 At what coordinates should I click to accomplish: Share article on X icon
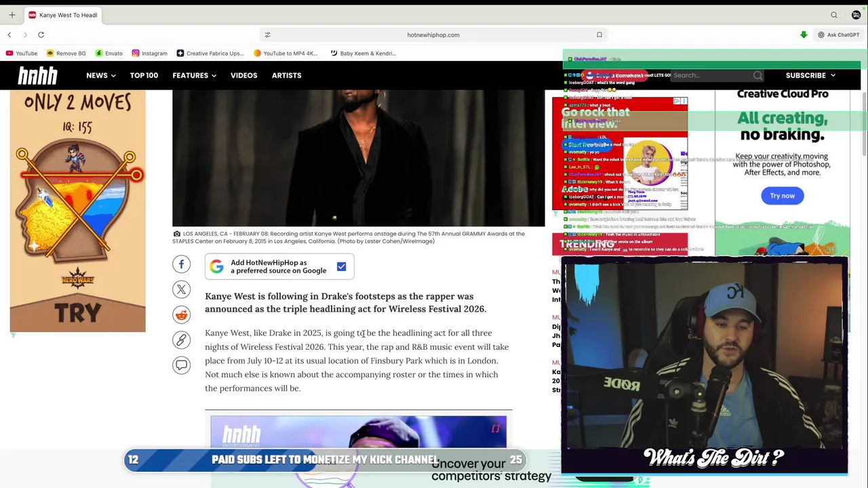[x=181, y=289]
